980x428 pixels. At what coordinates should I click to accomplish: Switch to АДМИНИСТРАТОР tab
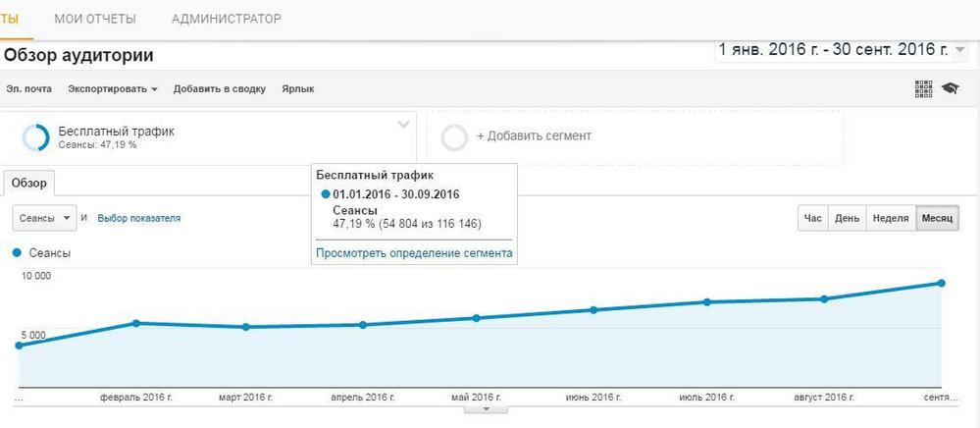tap(227, 19)
